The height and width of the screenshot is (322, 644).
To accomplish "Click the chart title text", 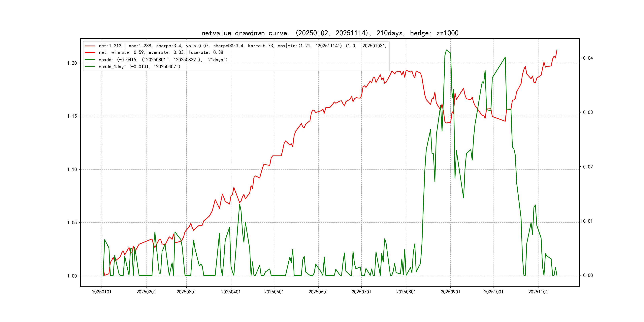I will coord(330,33).
